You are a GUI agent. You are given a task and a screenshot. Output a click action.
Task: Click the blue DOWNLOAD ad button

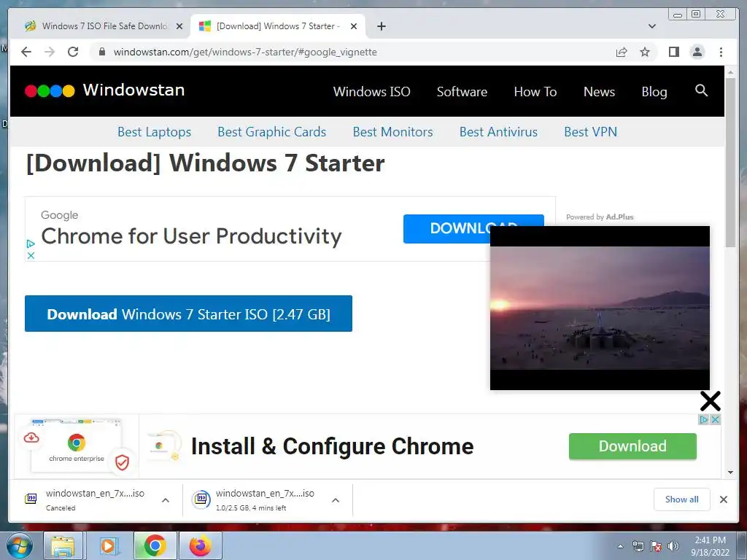(446, 228)
